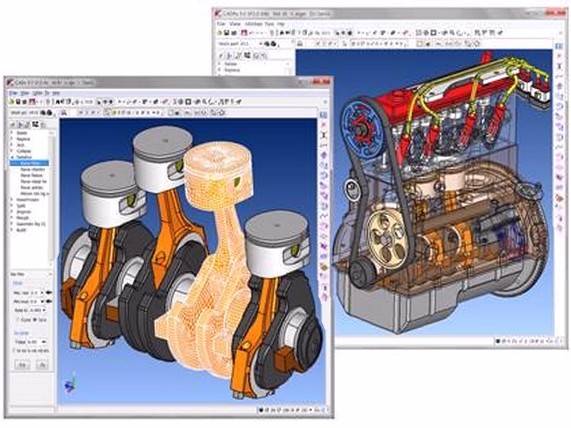Tick the checkbox below the Output dropdown
This screenshot has height=428, width=571.
point(14,350)
